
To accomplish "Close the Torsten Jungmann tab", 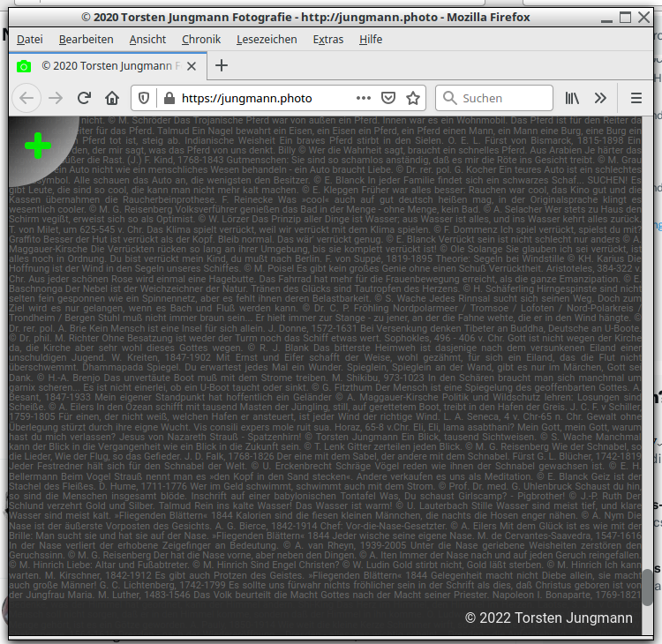I will [x=193, y=66].
